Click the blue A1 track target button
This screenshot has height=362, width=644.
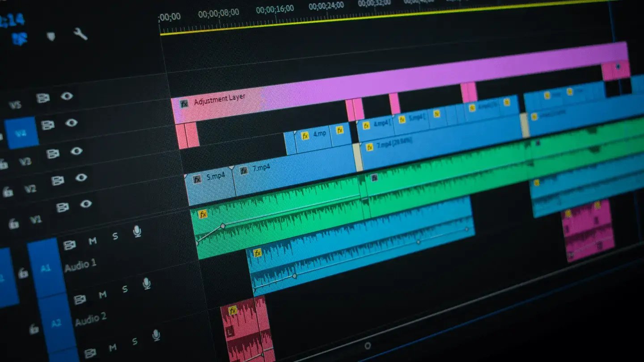(x=45, y=268)
